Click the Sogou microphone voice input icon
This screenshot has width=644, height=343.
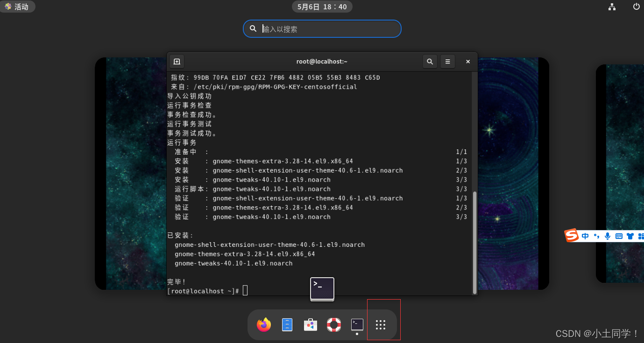[x=608, y=236]
